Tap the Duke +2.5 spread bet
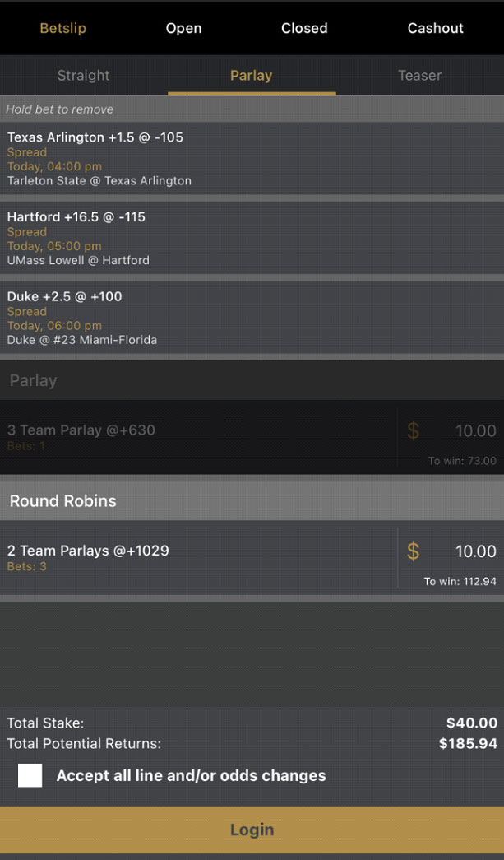 [x=252, y=318]
